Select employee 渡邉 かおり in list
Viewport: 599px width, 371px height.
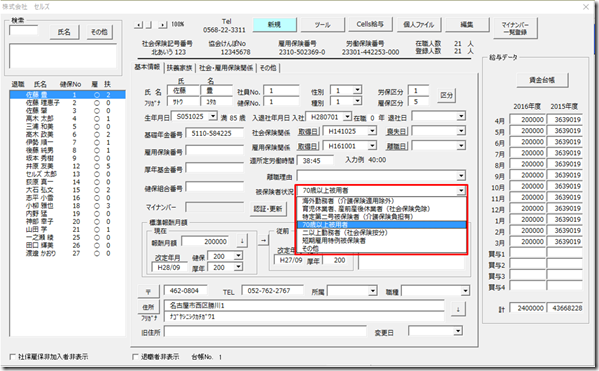pos(67,253)
